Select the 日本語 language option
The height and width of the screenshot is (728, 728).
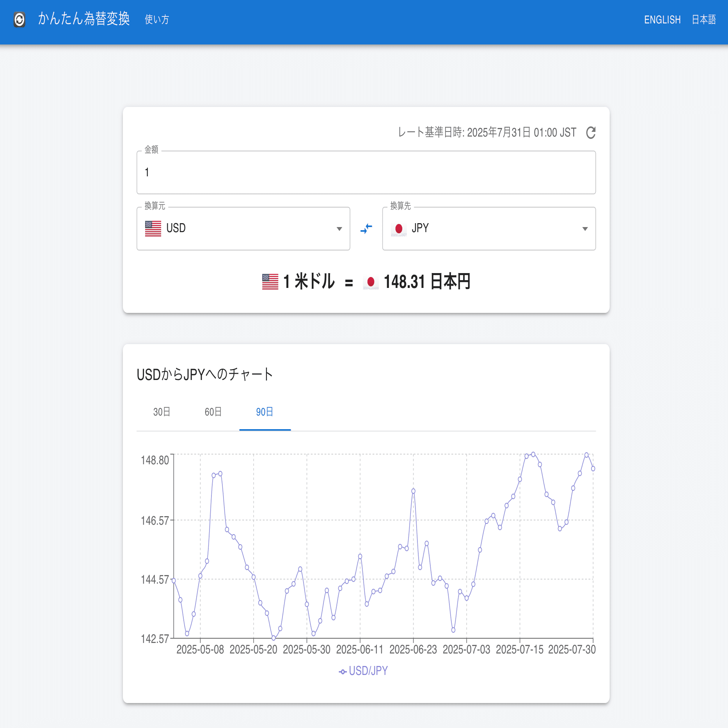tap(704, 19)
